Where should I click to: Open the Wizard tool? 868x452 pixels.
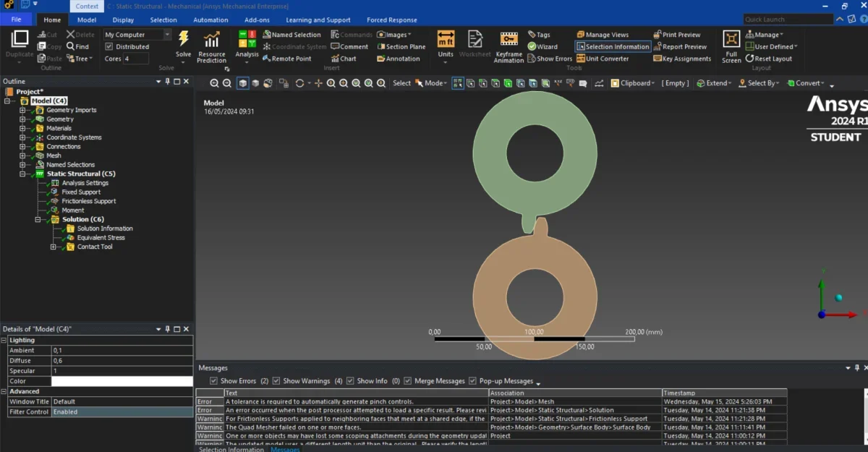tap(542, 46)
